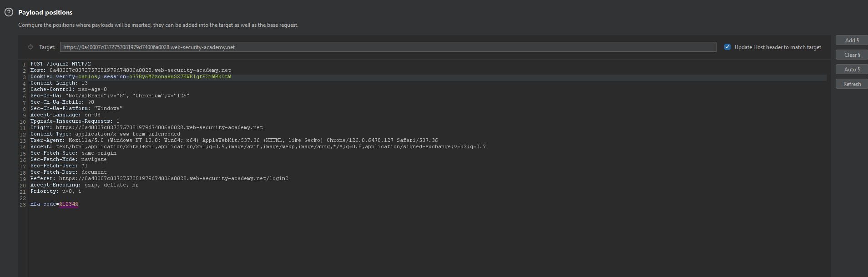The height and width of the screenshot is (277, 868).
Task: Toggle Update Host header to match target
Action: tap(727, 47)
